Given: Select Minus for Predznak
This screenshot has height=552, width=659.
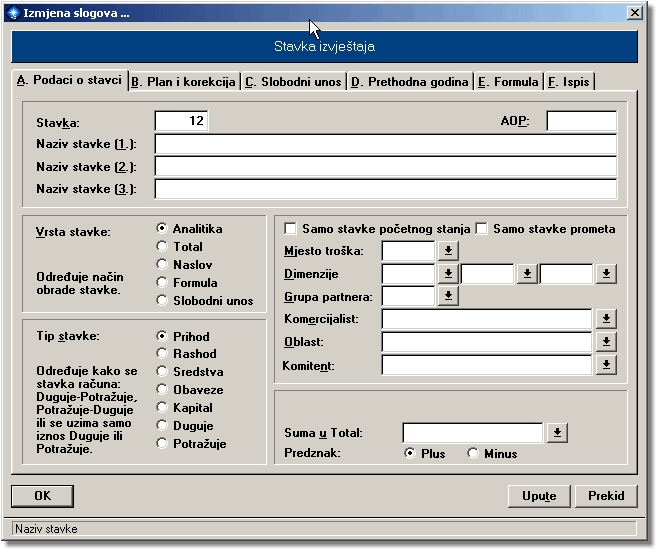Looking at the screenshot, I should click(474, 454).
